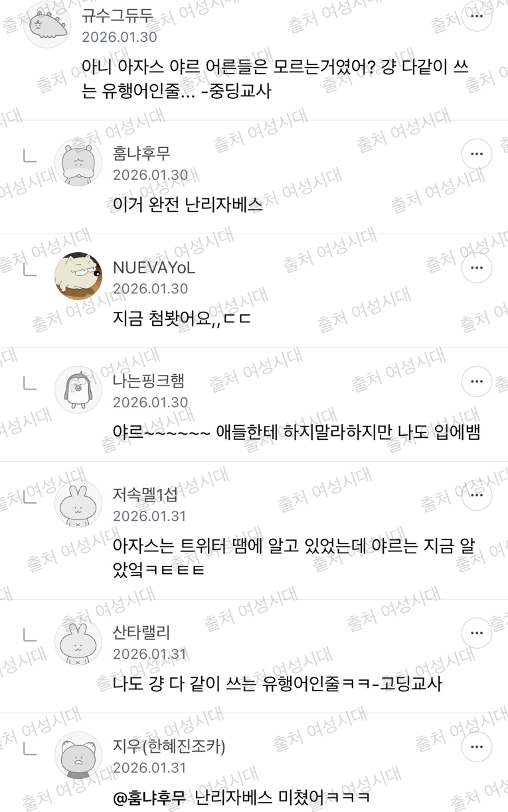The image size is (508, 812).
Task: View 훔냐후무's hippo avatar
Action: [x=78, y=163]
